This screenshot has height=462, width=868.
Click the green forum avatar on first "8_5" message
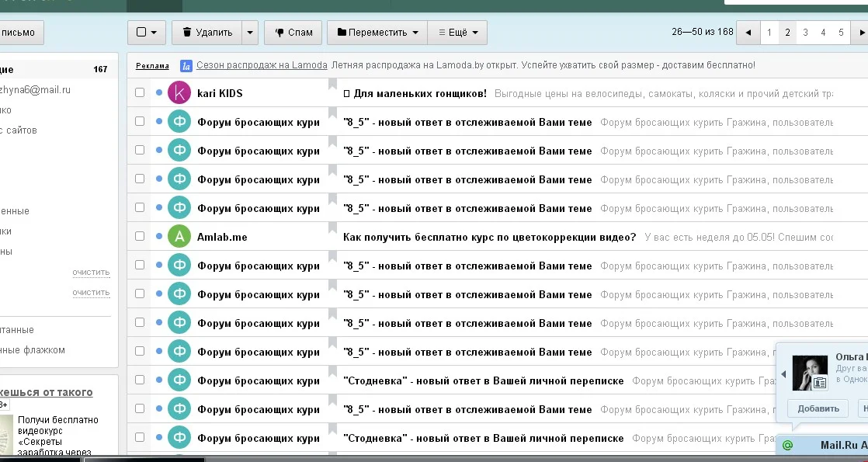tap(179, 121)
